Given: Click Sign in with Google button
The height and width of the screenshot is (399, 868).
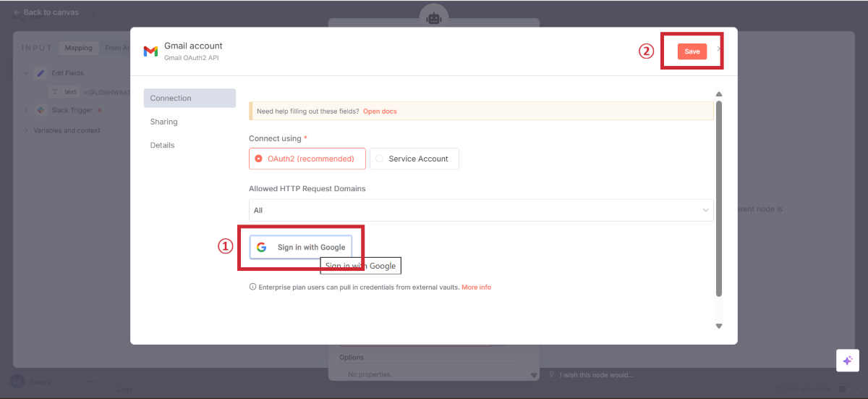Looking at the screenshot, I should click(301, 247).
